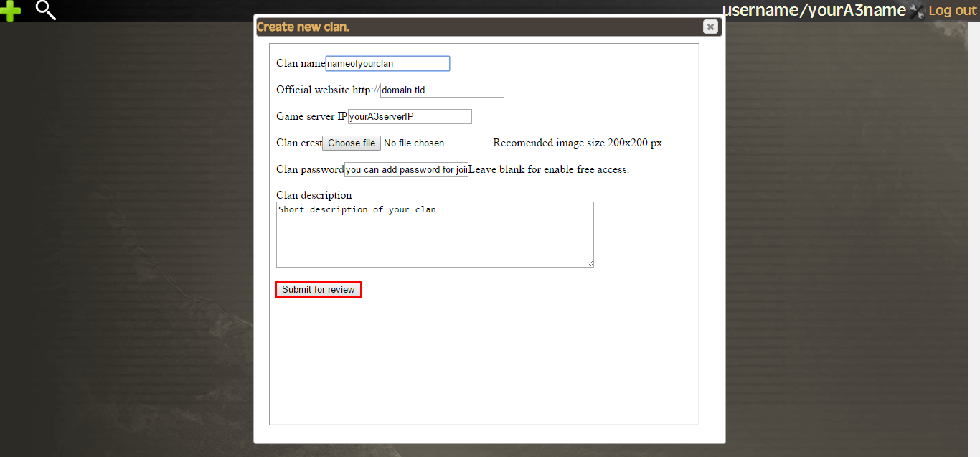This screenshot has width=980, height=457.
Task: Log out of the account
Action: point(952,11)
